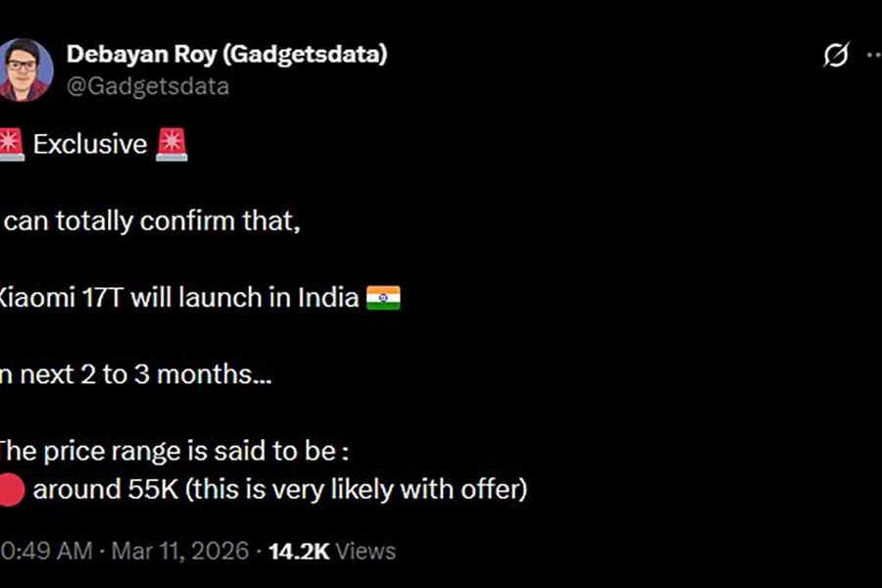882x588 pixels.
Task: Click the 'around 55K' price text
Action: 106,489
